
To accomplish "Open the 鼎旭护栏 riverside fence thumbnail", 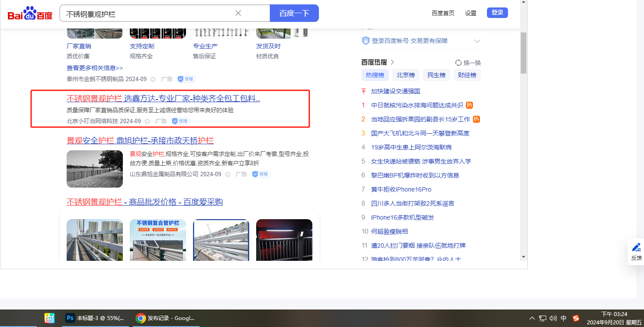I will (x=95, y=169).
